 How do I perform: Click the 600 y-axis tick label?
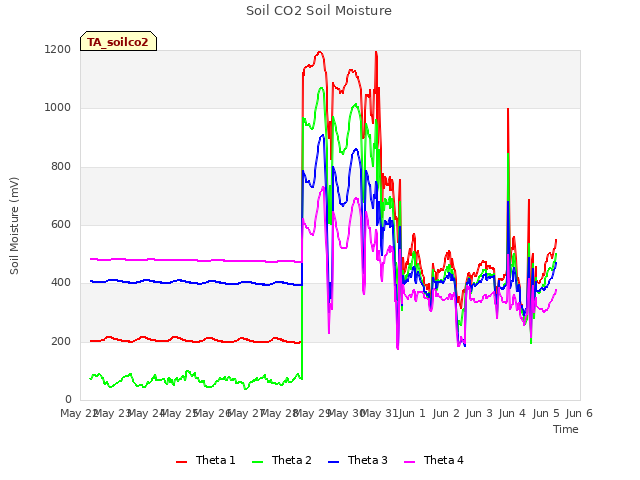pos(61,224)
